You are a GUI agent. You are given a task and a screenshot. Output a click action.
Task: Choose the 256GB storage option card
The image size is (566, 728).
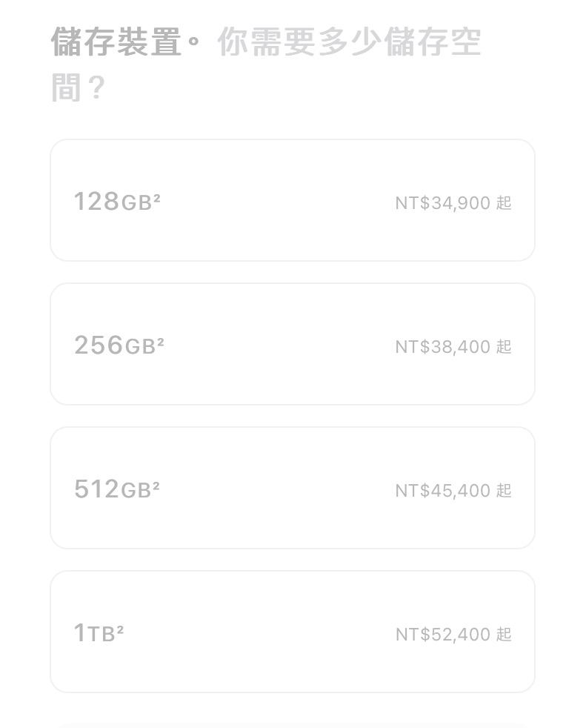click(293, 344)
